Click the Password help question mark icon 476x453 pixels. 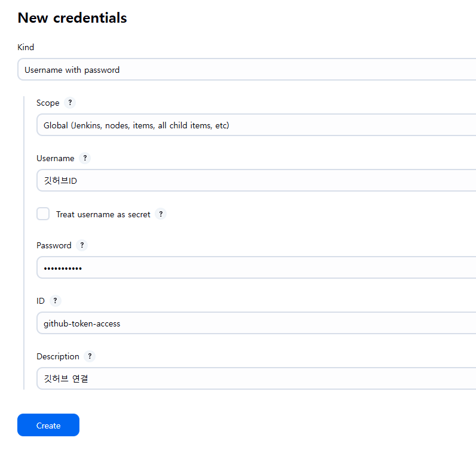click(x=82, y=245)
